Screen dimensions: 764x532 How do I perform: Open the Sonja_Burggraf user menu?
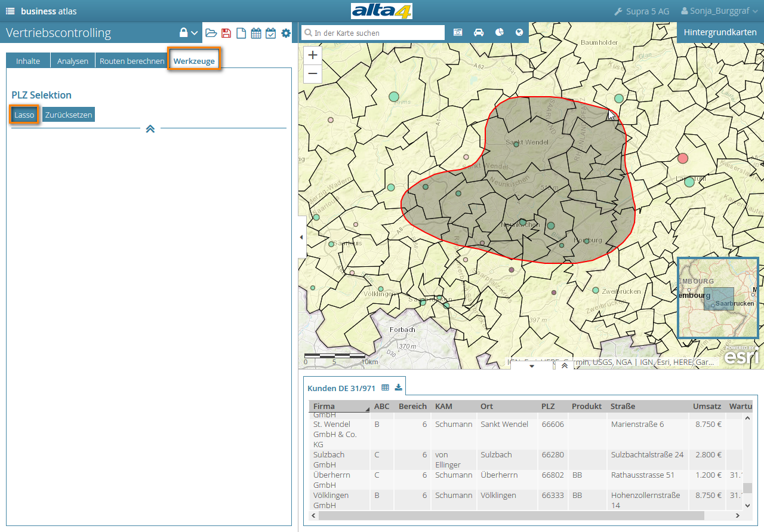(720, 11)
